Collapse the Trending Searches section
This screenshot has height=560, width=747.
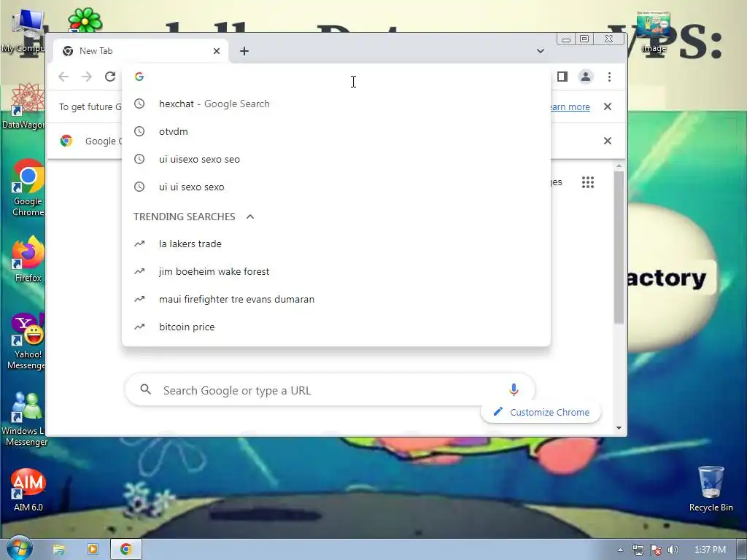tap(250, 217)
